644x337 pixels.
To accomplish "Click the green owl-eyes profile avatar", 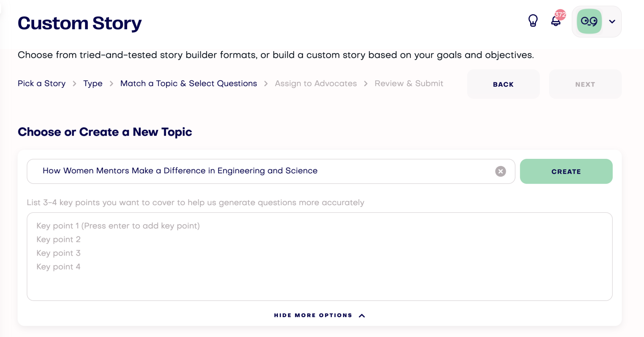I will (589, 22).
